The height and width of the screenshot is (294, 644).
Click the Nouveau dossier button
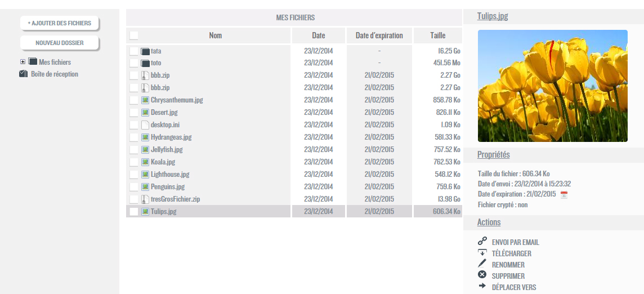60,43
